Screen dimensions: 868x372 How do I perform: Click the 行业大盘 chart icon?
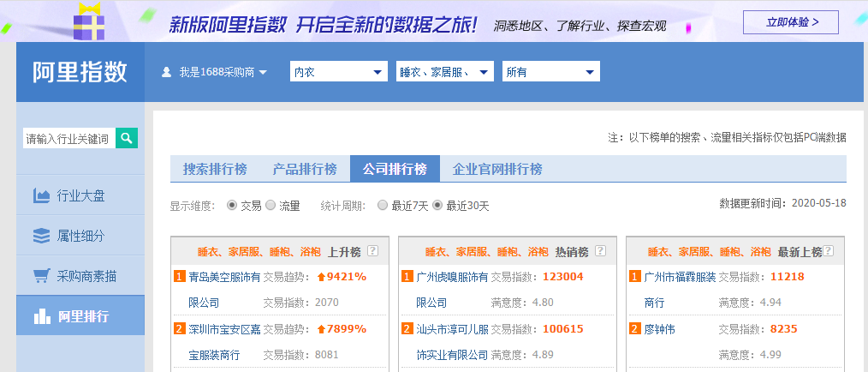tap(41, 195)
